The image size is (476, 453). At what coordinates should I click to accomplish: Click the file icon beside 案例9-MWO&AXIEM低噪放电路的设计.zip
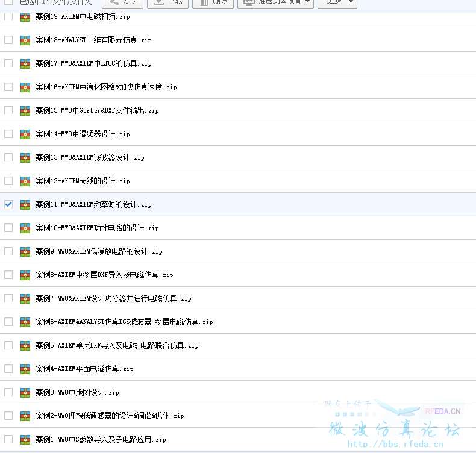pyautogui.click(x=25, y=252)
